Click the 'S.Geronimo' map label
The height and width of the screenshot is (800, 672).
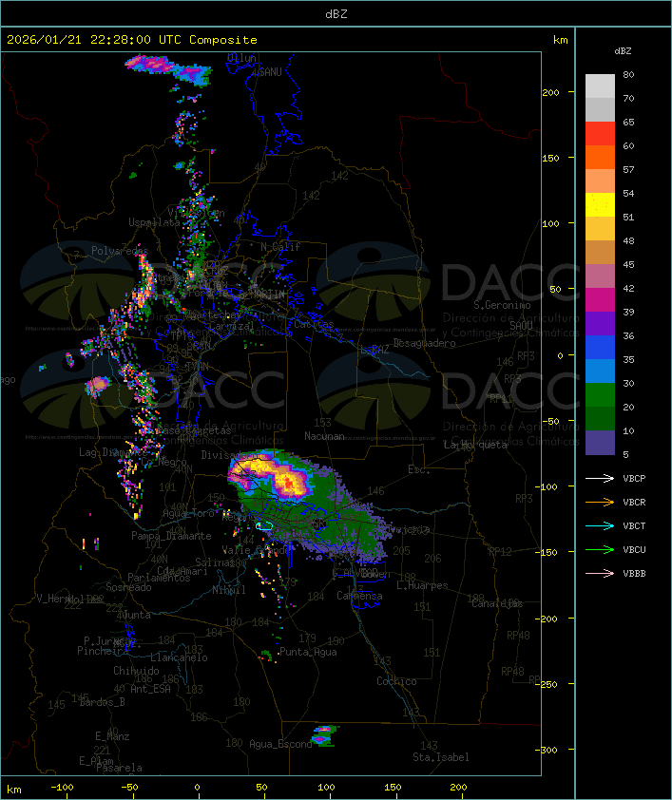[x=502, y=305]
